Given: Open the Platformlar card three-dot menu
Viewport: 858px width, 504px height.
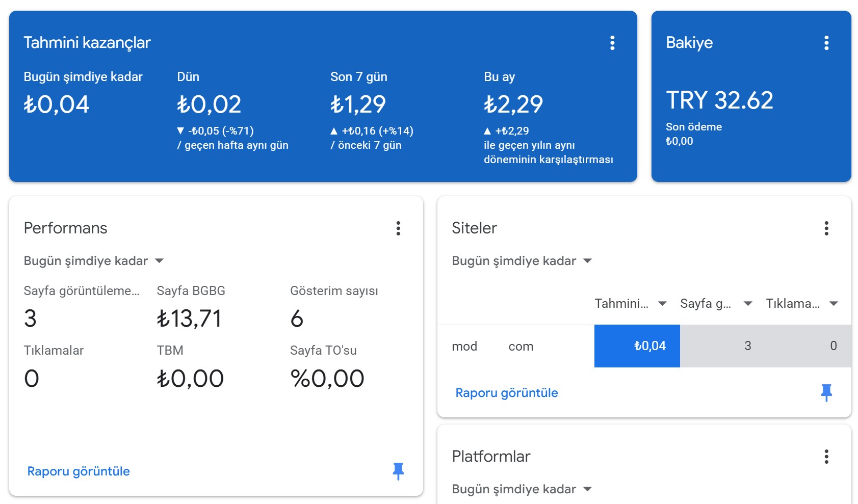Looking at the screenshot, I should pyautogui.click(x=826, y=457).
